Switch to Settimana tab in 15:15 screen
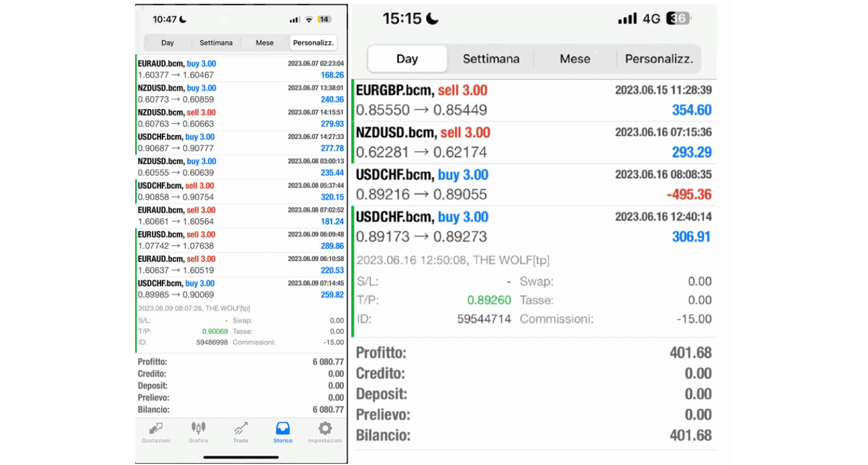Screen dimensions: 868x465 point(491,59)
